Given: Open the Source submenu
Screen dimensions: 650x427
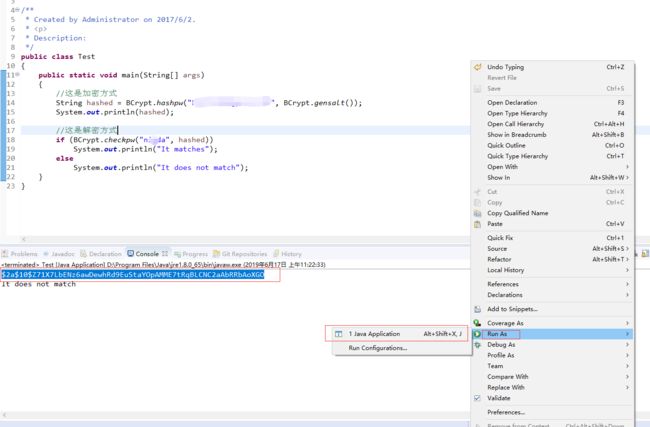Looking at the screenshot, I should [553, 249].
